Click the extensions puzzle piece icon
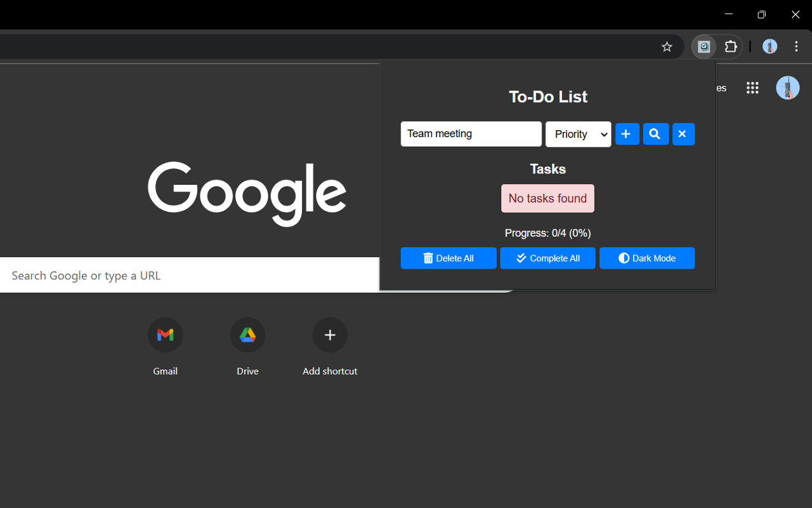 click(x=731, y=46)
